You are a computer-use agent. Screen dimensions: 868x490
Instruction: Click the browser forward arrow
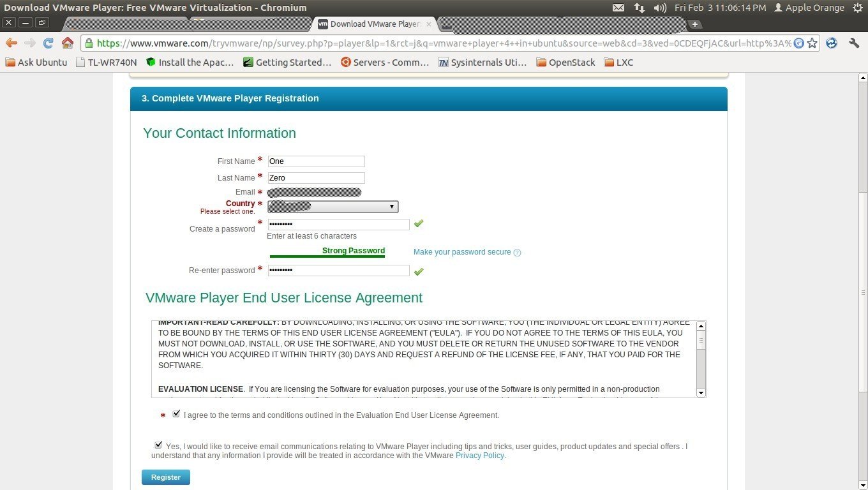(30, 43)
